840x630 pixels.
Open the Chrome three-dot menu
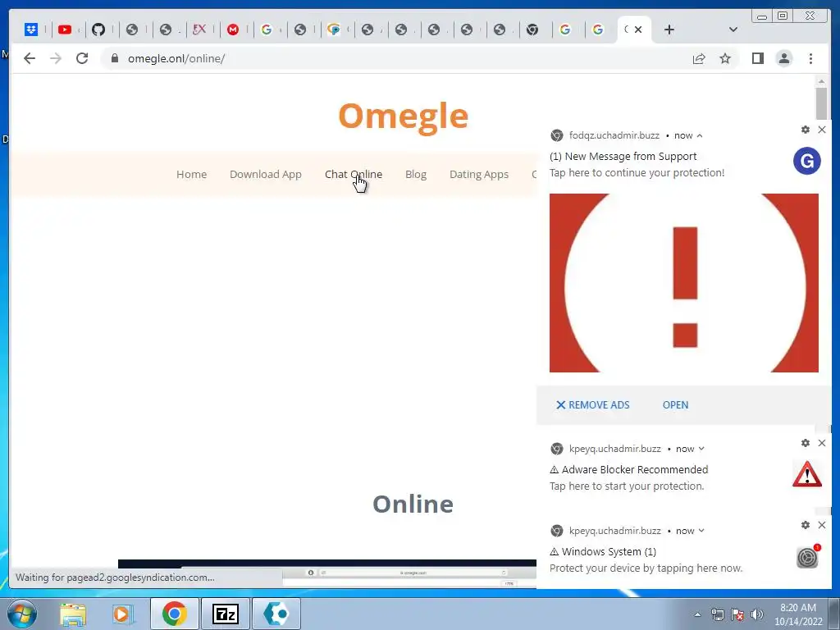(x=810, y=58)
